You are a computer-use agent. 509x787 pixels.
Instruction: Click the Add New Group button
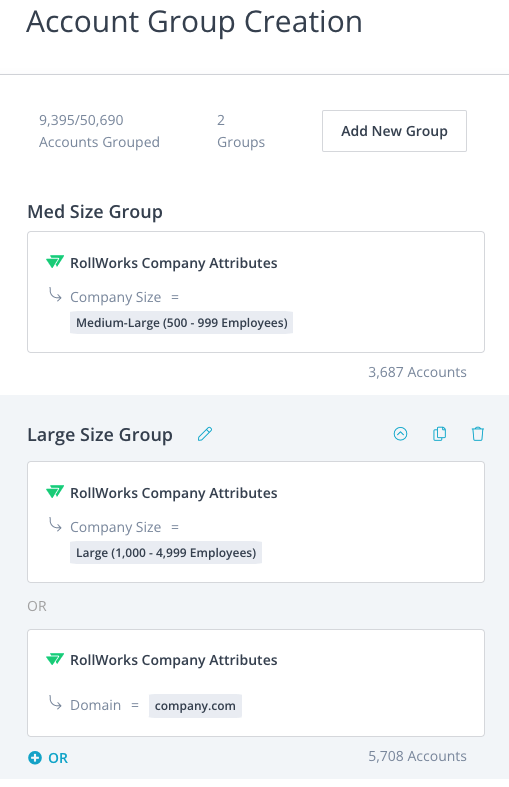(x=394, y=131)
